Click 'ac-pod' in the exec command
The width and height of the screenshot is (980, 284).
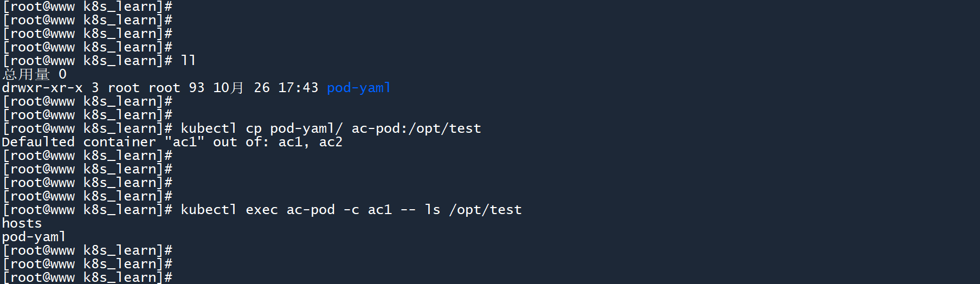click(311, 210)
